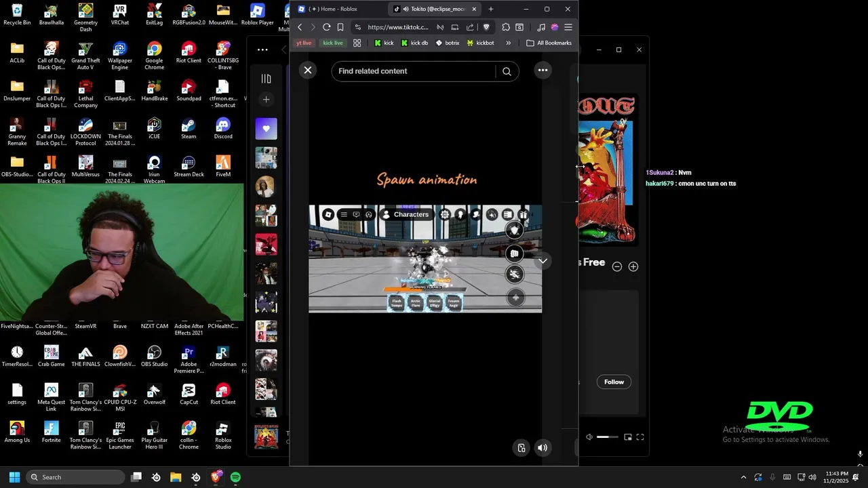Open the Recycle Bin desktop icon
The height and width of the screenshot is (488, 868).
(x=17, y=15)
